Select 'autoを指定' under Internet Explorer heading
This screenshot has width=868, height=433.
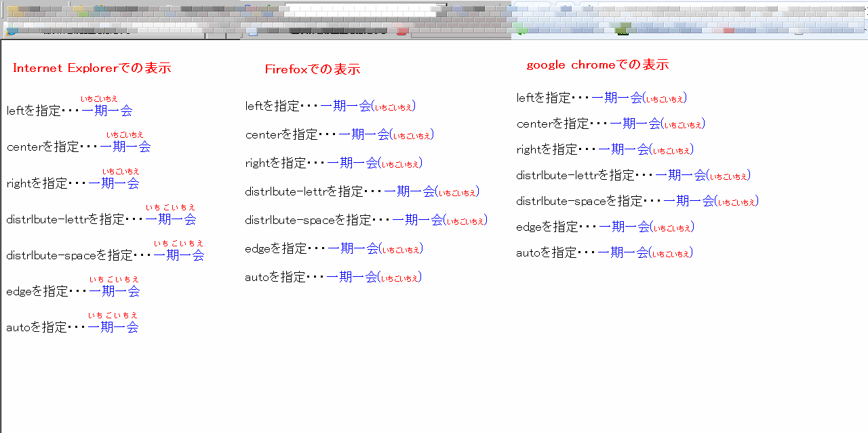click(37, 327)
